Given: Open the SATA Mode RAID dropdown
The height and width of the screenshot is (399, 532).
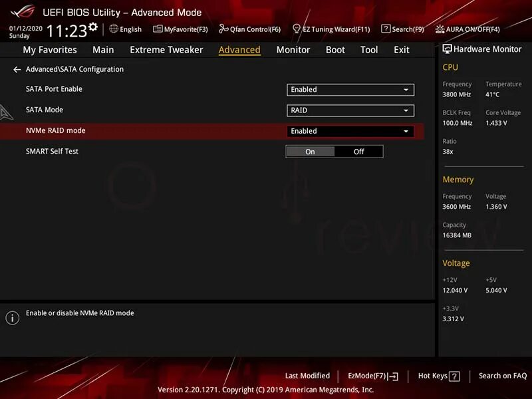Looking at the screenshot, I should click(350, 110).
